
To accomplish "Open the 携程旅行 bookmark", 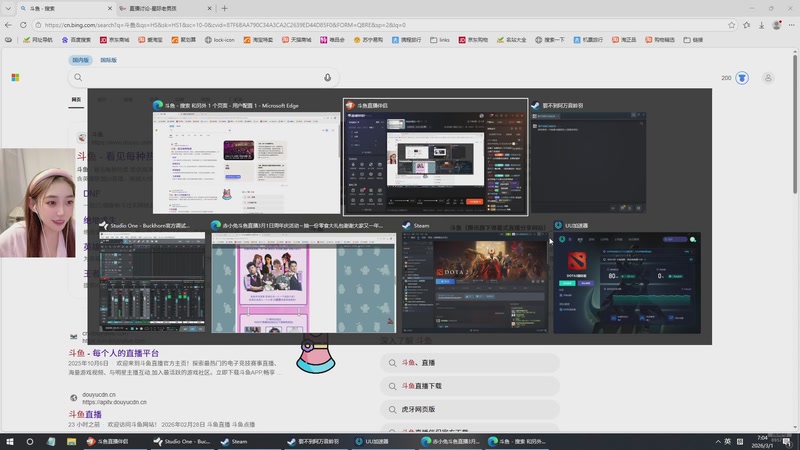I will tap(407, 40).
